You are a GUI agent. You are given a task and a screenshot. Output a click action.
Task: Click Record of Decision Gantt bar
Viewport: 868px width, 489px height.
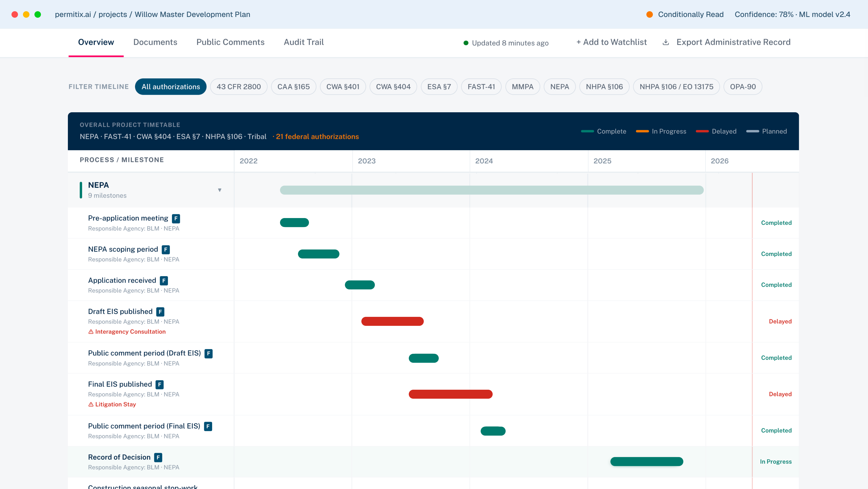tap(647, 462)
